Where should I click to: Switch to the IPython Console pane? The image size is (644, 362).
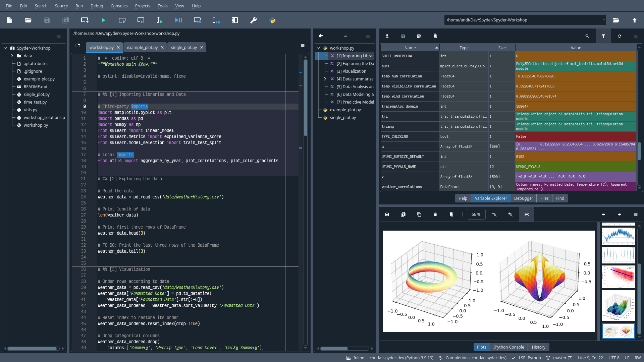(x=508, y=347)
